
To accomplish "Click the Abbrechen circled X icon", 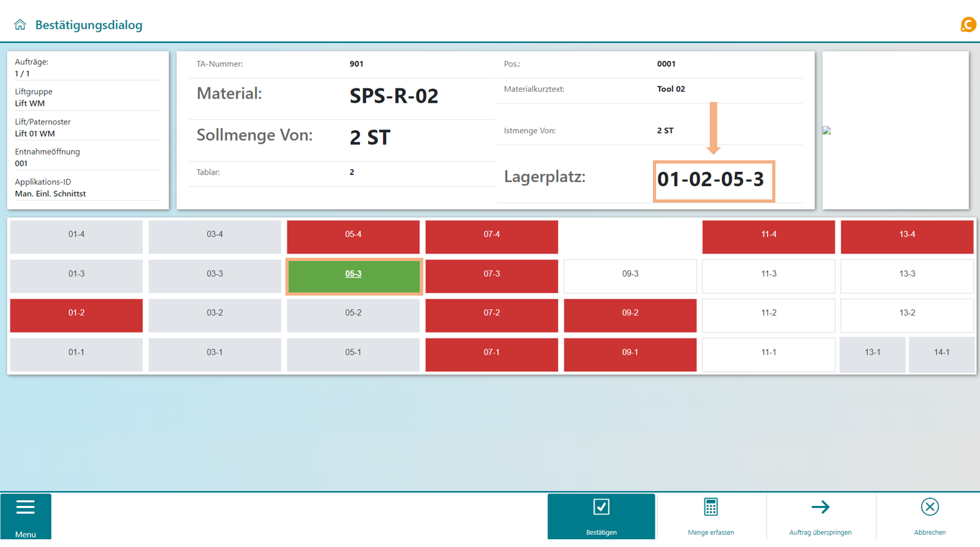I will point(929,507).
